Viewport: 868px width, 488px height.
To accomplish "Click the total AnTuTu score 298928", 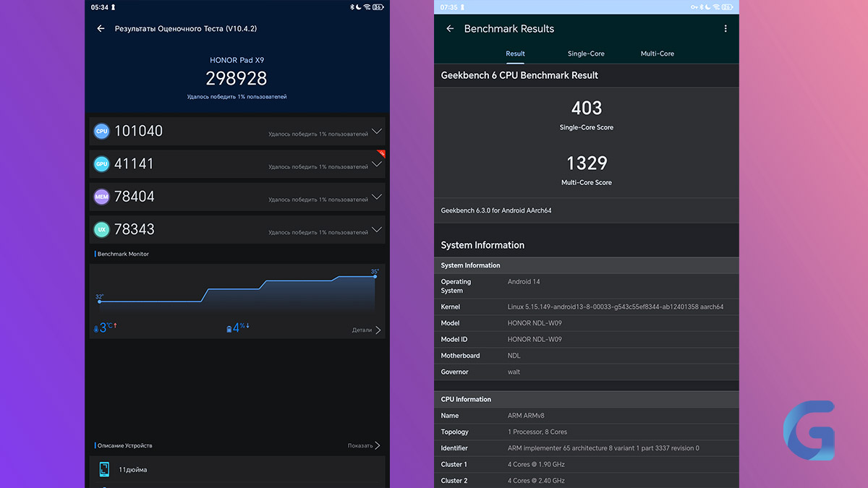I will [237, 78].
